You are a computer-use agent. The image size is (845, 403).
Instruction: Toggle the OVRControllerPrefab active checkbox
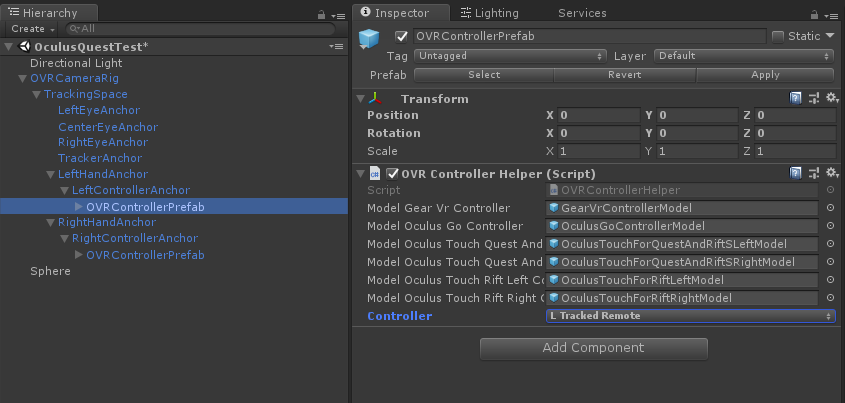coord(401,36)
